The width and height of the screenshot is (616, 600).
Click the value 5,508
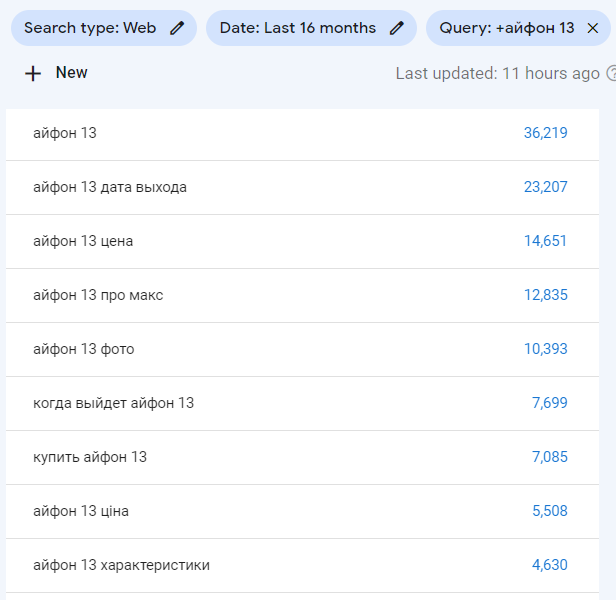[x=550, y=511]
